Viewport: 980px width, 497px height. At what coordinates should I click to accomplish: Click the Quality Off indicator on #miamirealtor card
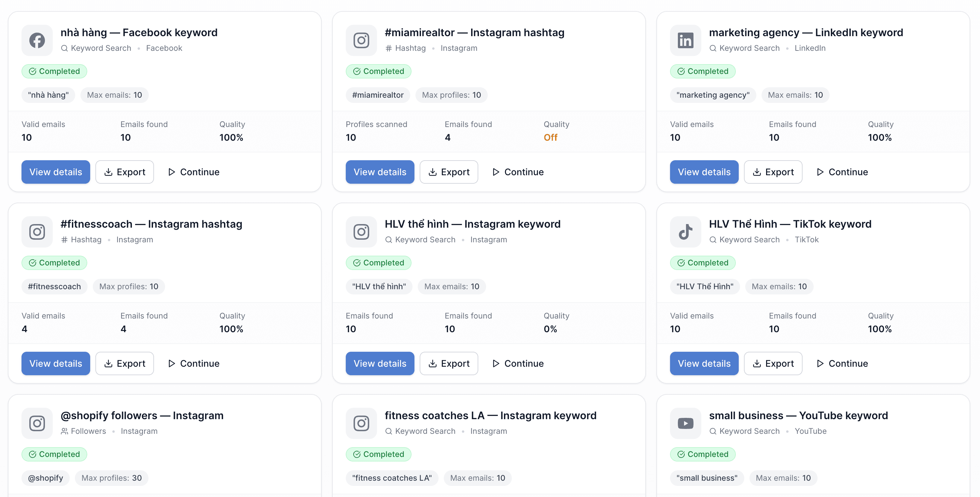click(551, 137)
